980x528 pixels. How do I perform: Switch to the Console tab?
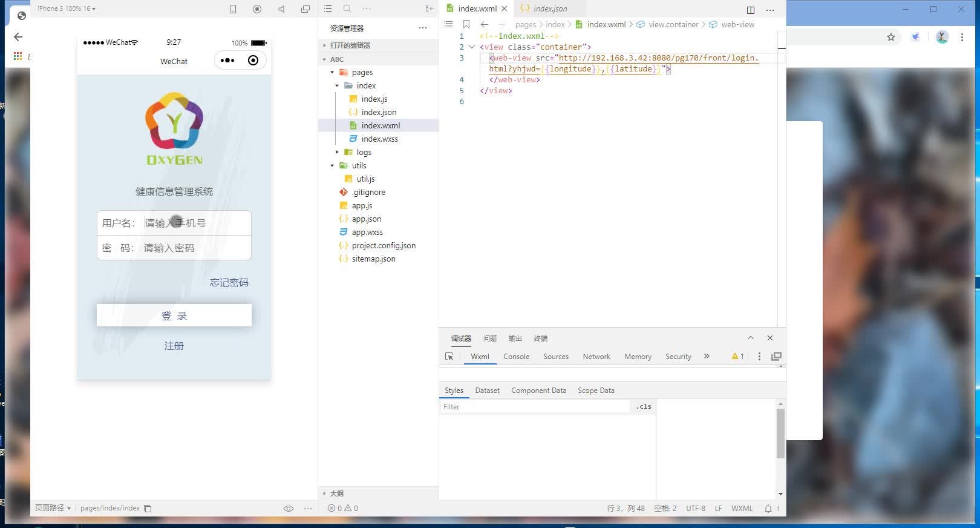click(516, 357)
